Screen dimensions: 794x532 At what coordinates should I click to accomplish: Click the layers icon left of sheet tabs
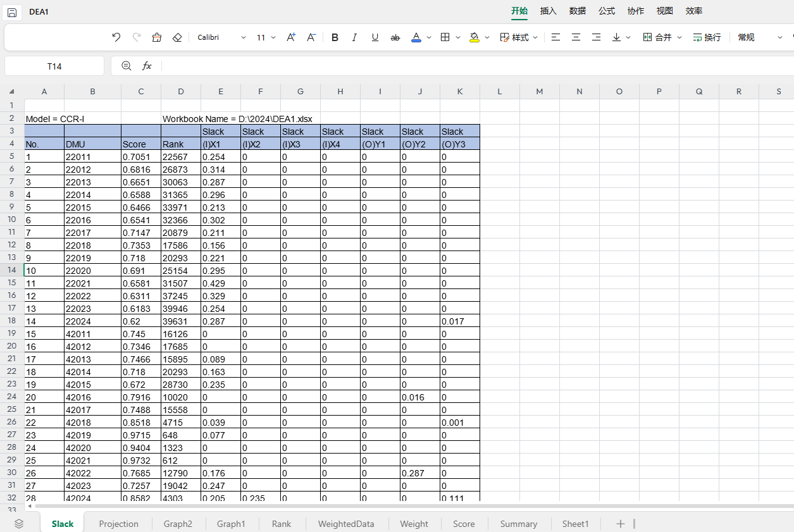(x=18, y=523)
